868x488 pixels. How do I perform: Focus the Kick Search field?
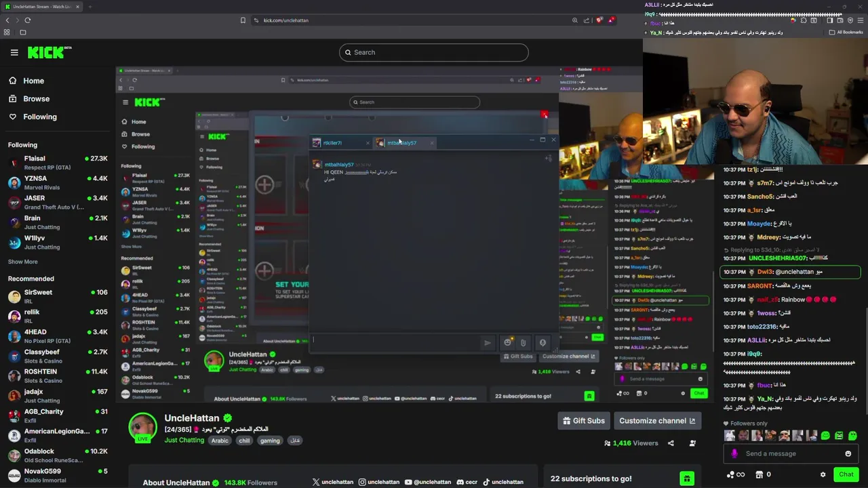click(x=434, y=52)
